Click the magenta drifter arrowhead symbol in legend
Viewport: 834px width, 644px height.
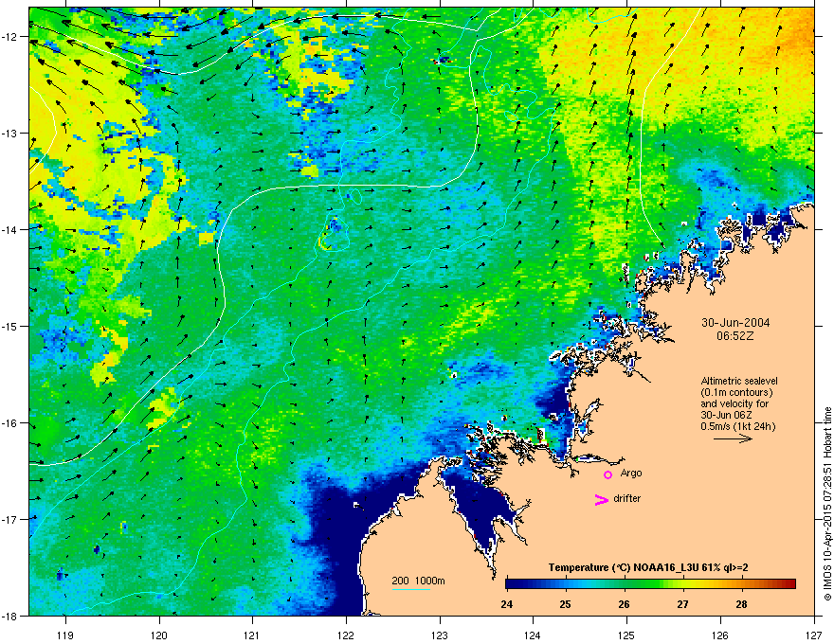click(x=601, y=499)
